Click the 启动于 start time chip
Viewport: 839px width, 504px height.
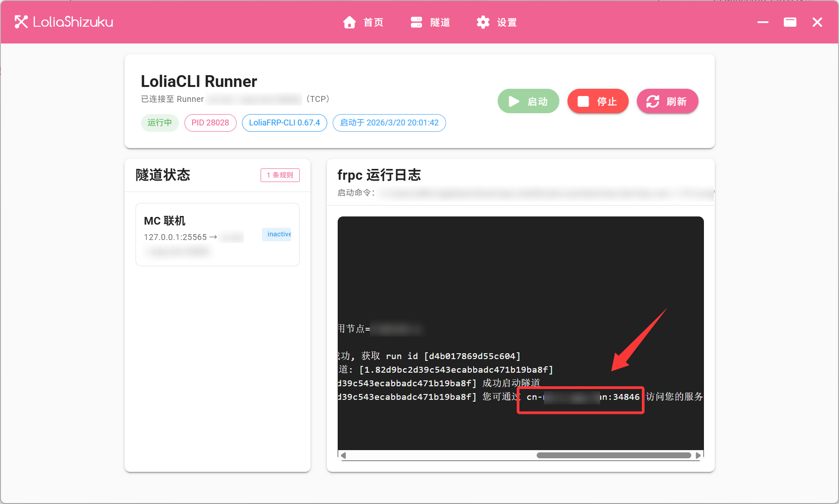coord(389,123)
